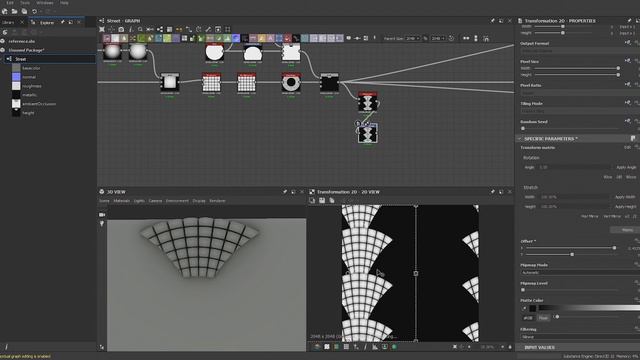Click the Vert Mirror button

click(612, 216)
